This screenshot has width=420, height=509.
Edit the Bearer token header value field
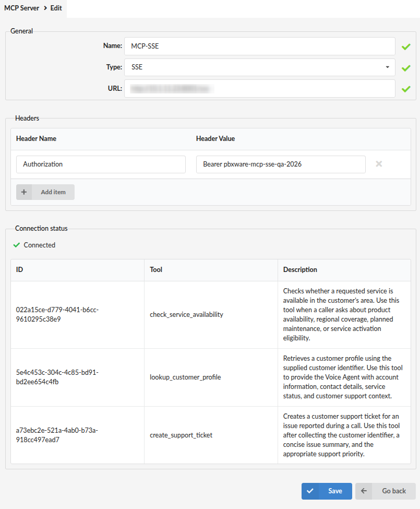(x=281, y=164)
